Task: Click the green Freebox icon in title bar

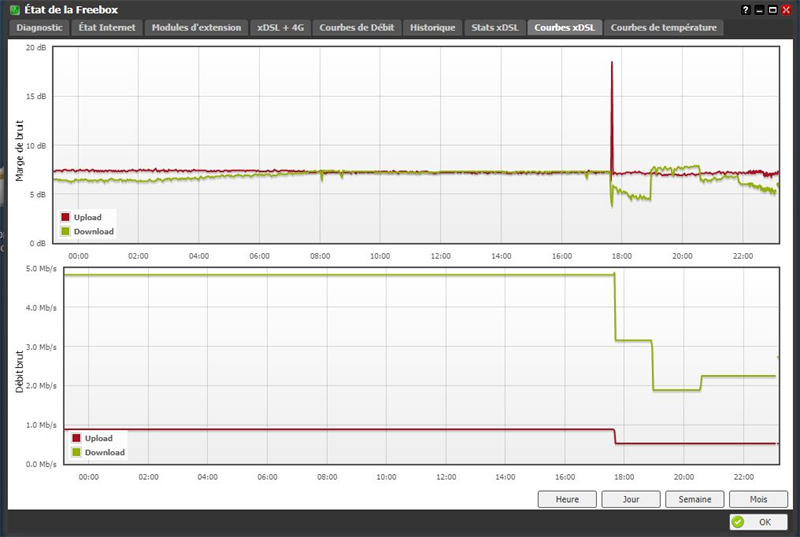Action: 14,9
